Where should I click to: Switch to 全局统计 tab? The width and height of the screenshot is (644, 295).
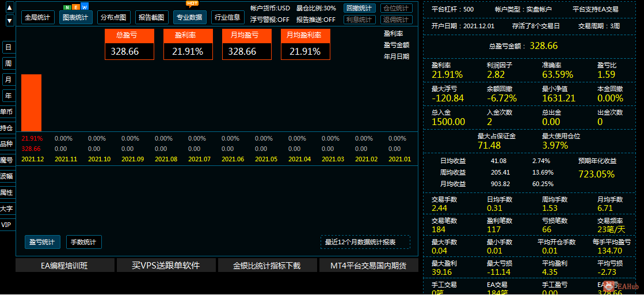(x=37, y=17)
